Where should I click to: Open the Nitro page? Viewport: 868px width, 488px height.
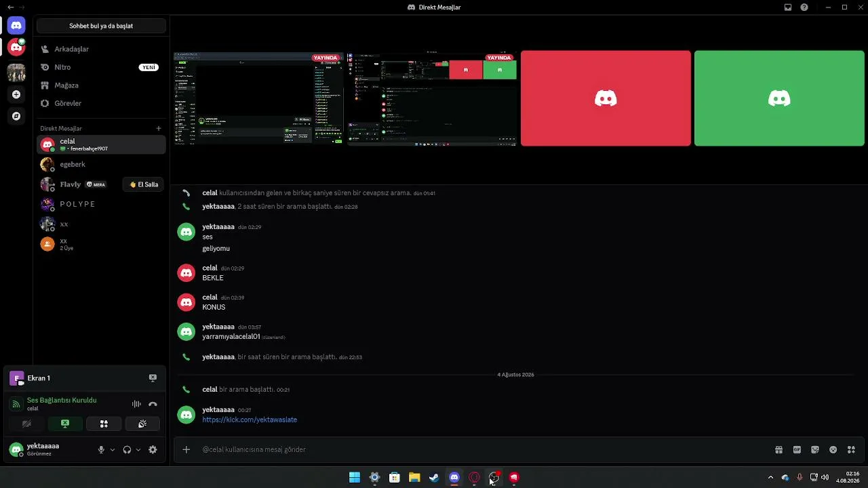point(101,67)
